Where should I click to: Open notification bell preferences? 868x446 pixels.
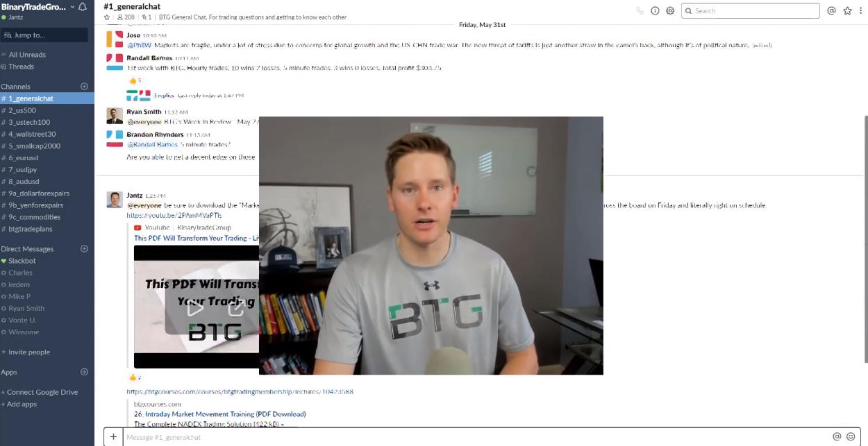84,7
